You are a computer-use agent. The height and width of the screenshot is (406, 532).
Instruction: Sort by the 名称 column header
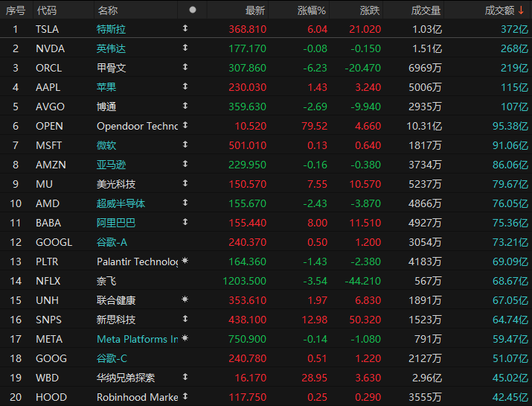108,10
